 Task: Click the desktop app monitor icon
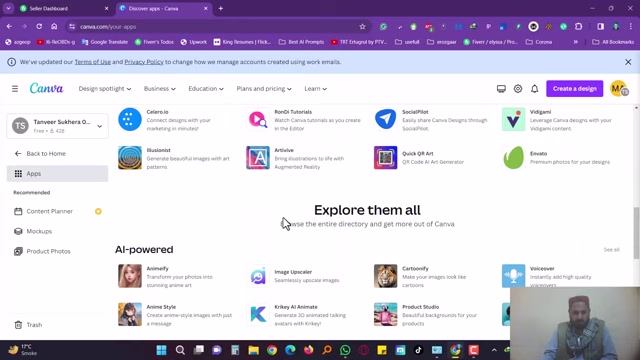(501, 89)
